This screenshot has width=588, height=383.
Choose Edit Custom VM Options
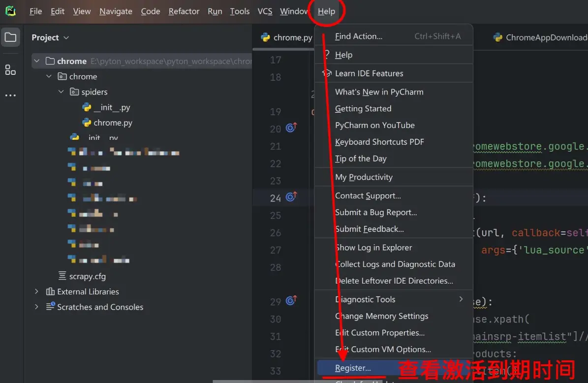pos(394,349)
